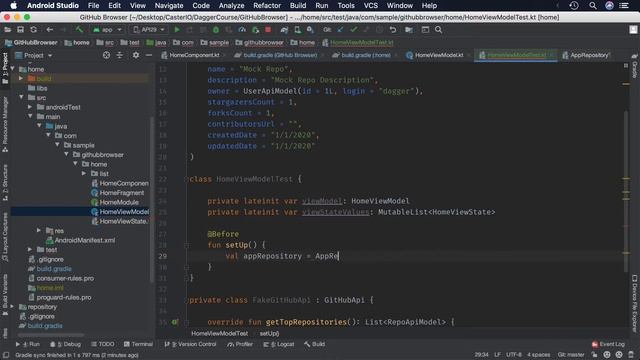The width and height of the screenshot is (640, 360).
Task: Click the Project Structure folder icon
Action: [x=409, y=30]
